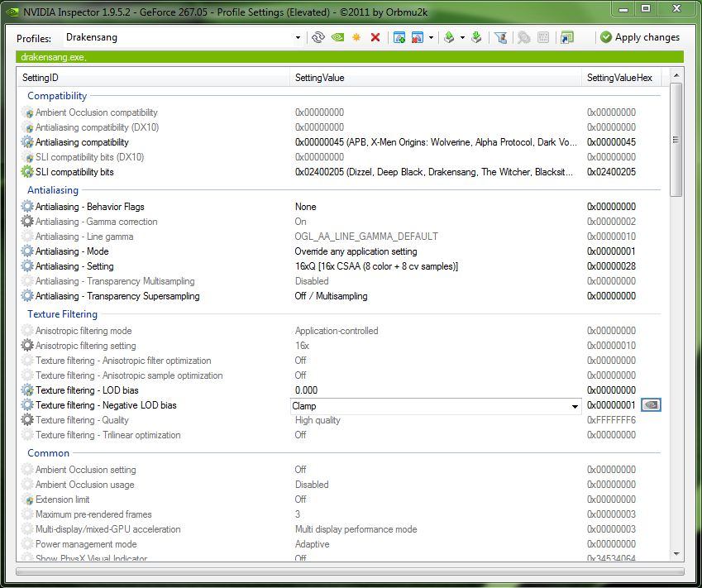Open the arrow next to export profile icon
The image size is (702, 588).
[462, 37]
